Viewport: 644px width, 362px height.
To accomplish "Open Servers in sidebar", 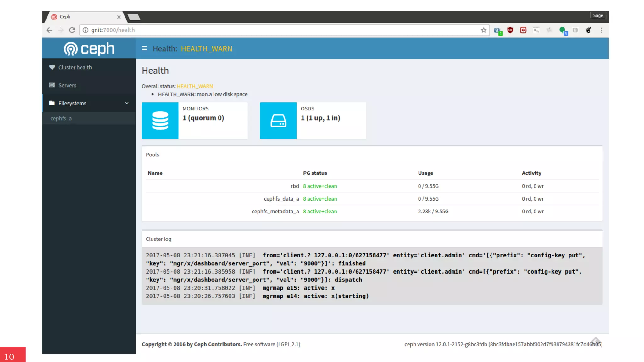I will [67, 85].
